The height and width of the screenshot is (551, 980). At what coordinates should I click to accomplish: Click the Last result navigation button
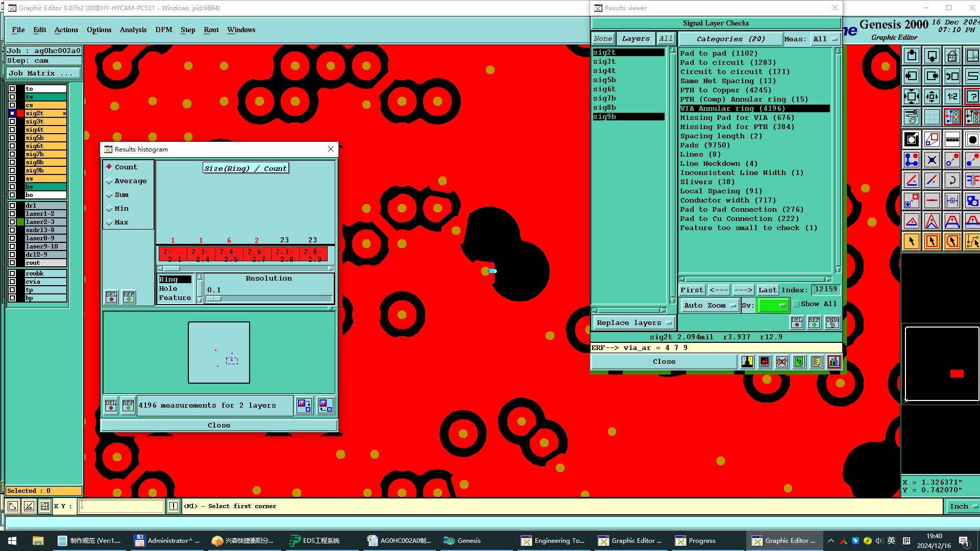[x=767, y=290]
